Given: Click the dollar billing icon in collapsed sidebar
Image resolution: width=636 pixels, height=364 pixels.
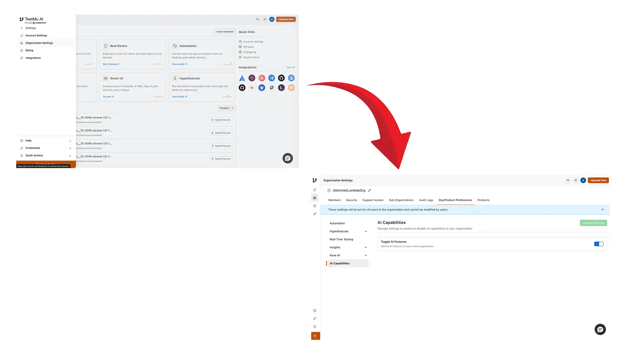Looking at the screenshot, I should 315,206.
